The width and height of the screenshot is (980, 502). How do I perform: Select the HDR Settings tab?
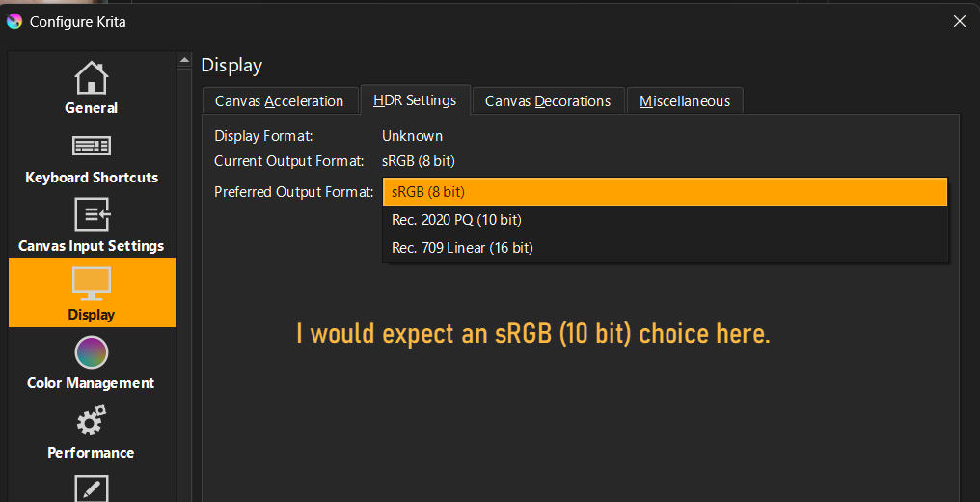point(415,100)
